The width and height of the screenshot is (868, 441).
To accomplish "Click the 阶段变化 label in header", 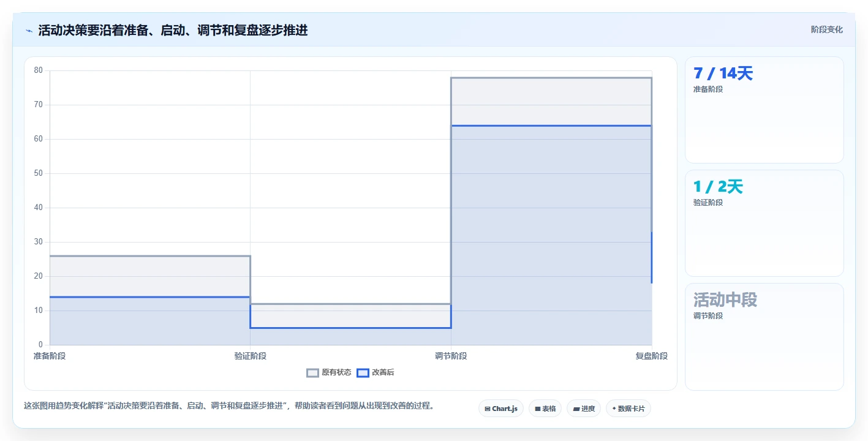I will tap(826, 29).
